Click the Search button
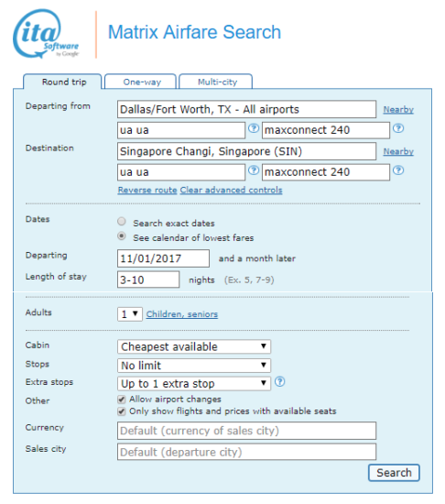Screen dimensions: 445x504 pyautogui.click(x=394, y=473)
